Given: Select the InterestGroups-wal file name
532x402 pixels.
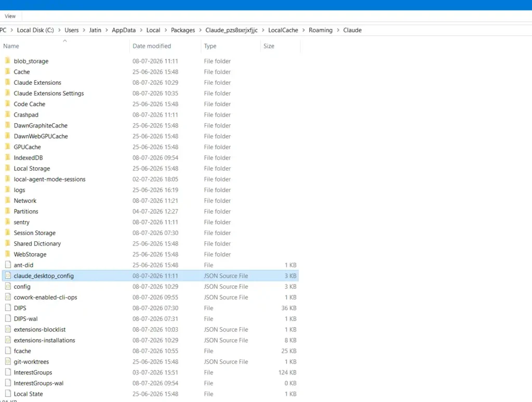Looking at the screenshot, I should coord(38,383).
